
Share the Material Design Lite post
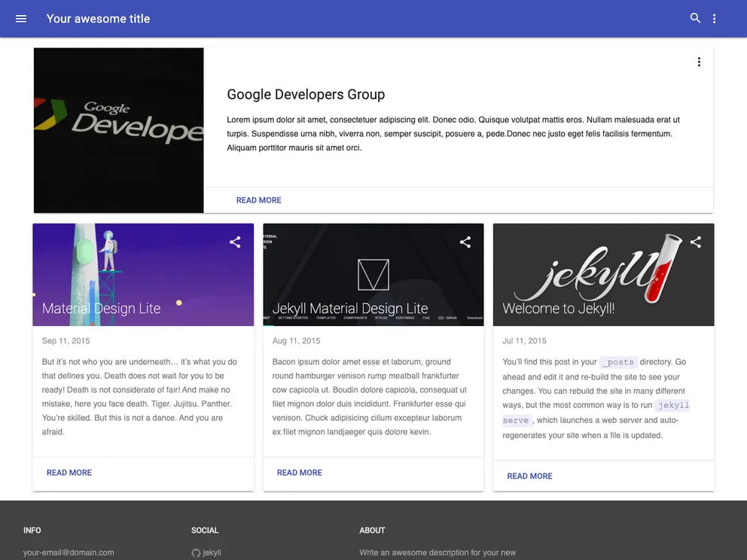234,242
